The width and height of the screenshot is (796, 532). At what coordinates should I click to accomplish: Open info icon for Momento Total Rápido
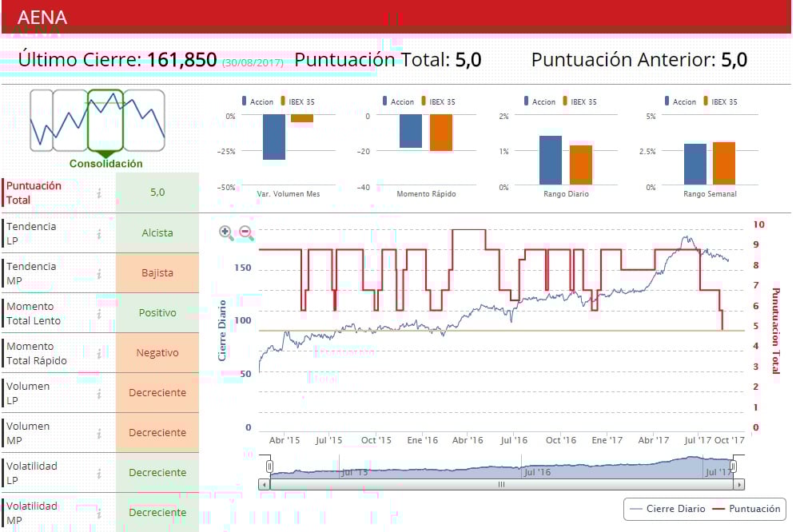(99, 353)
